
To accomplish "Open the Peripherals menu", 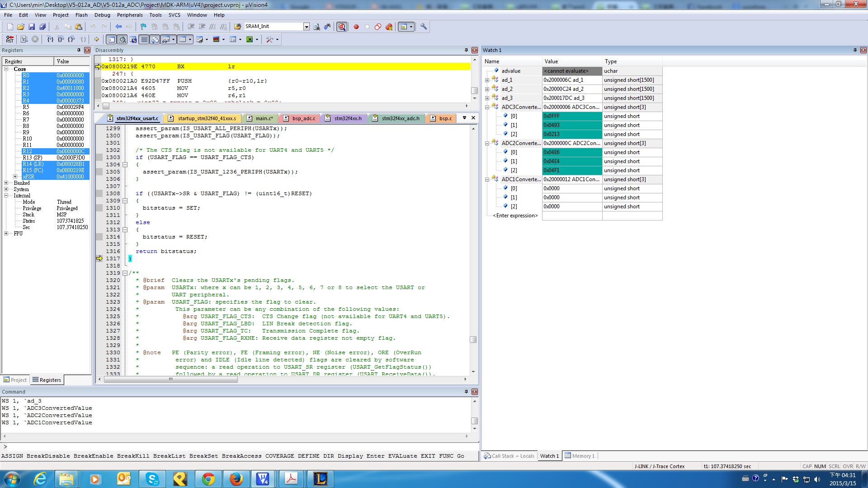I will pos(130,15).
